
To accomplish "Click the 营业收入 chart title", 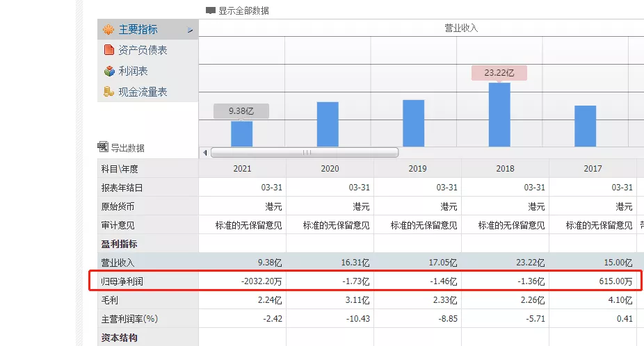I will [461, 28].
